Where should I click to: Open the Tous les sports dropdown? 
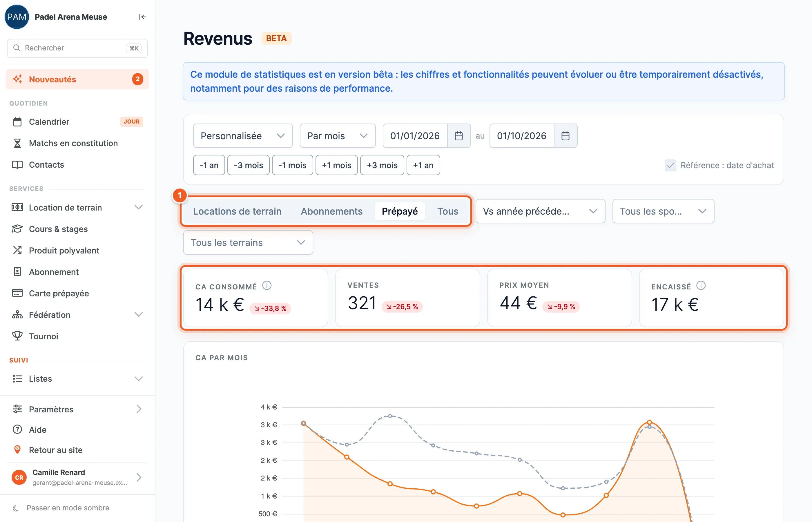(663, 211)
